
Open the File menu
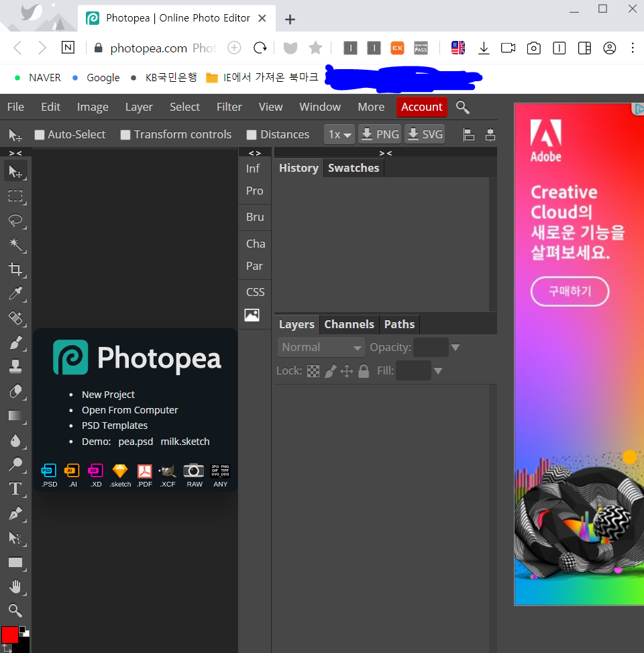coord(15,107)
